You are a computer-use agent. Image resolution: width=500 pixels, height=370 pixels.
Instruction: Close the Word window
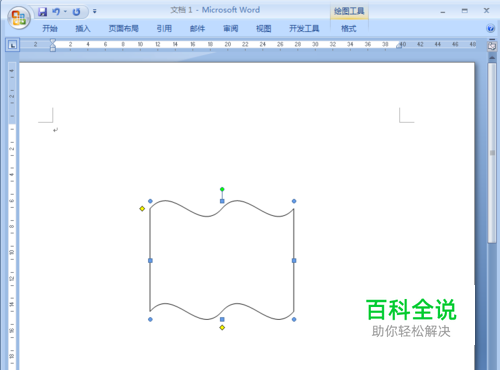486,11
